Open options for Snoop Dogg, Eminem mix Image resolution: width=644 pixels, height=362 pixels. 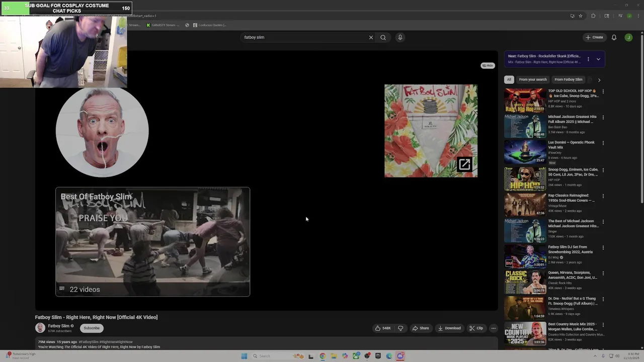(x=603, y=170)
